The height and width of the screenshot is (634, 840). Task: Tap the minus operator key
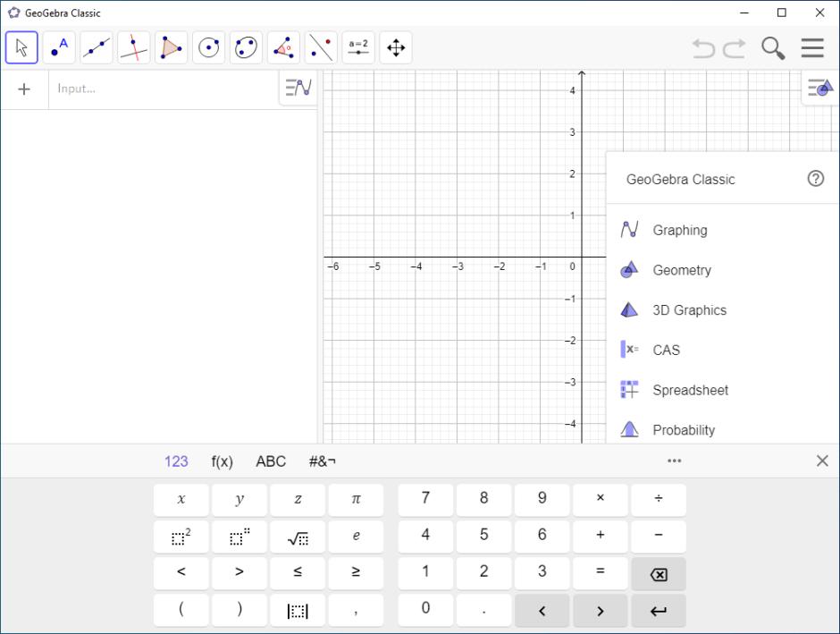[x=659, y=537]
